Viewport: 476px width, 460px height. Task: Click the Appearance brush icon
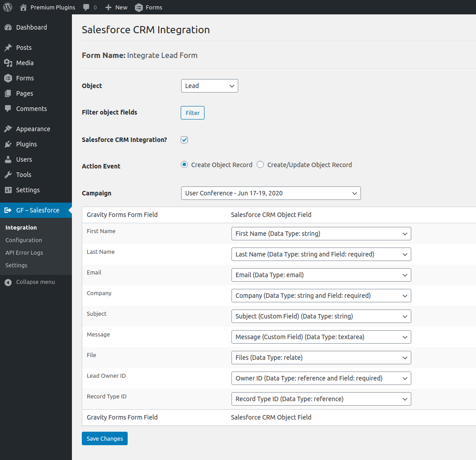[x=8, y=129]
